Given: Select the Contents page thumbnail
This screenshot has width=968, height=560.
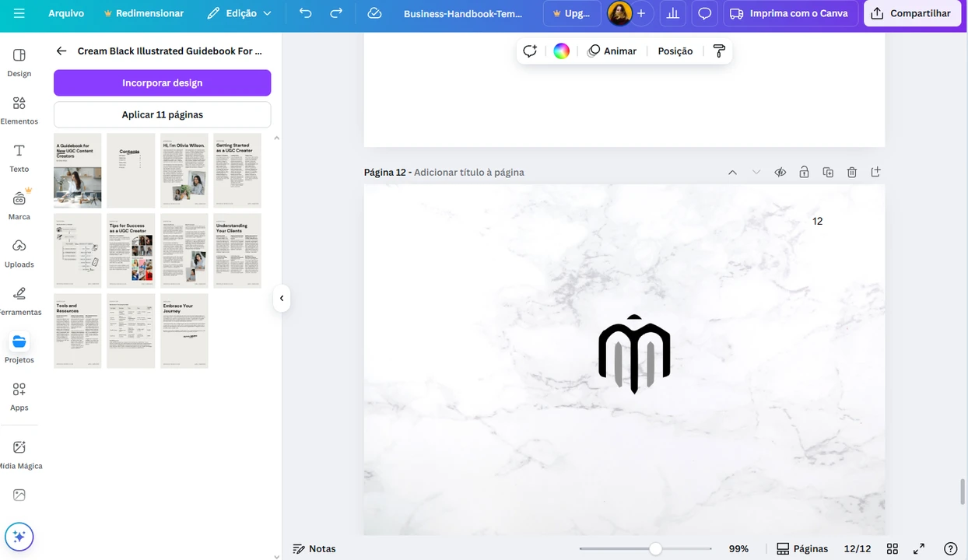Looking at the screenshot, I should tap(130, 170).
